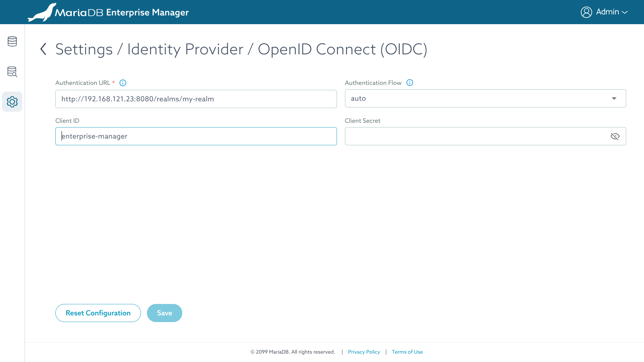Image resolution: width=644 pixels, height=362 pixels.
Task: Click the Reset Configuration button
Action: point(98,313)
